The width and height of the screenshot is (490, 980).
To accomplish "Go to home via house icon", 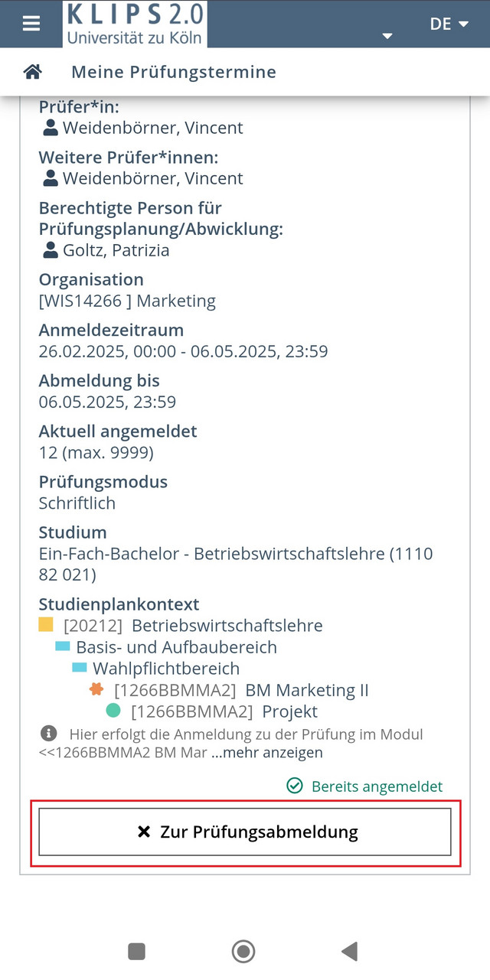I will click(x=32, y=72).
